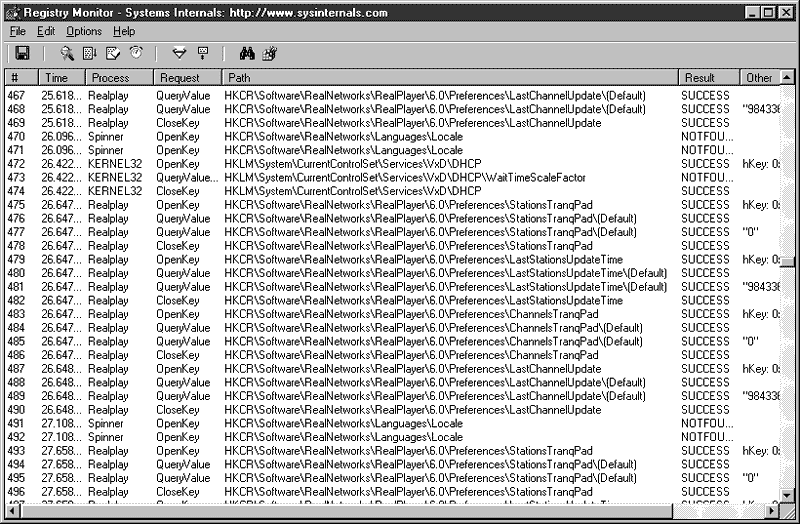Select row 489 number cell
The width and height of the screenshot is (800, 524).
[x=16, y=396]
